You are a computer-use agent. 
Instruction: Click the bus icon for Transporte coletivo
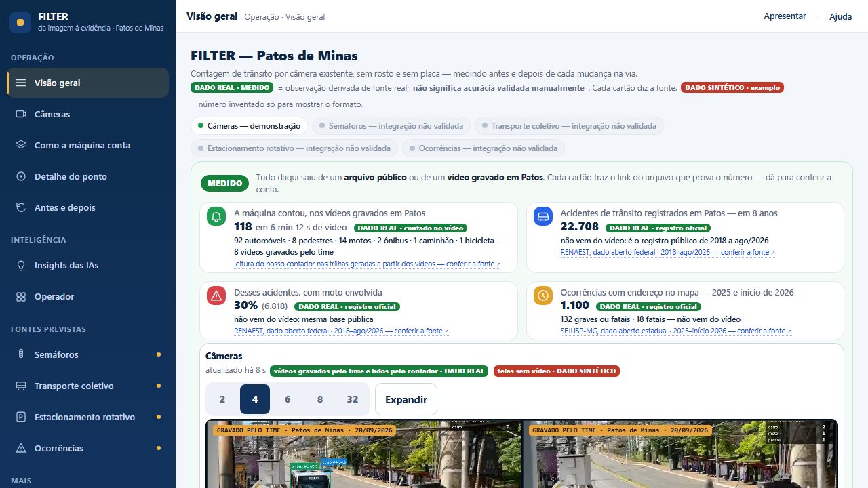pyautogui.click(x=21, y=386)
